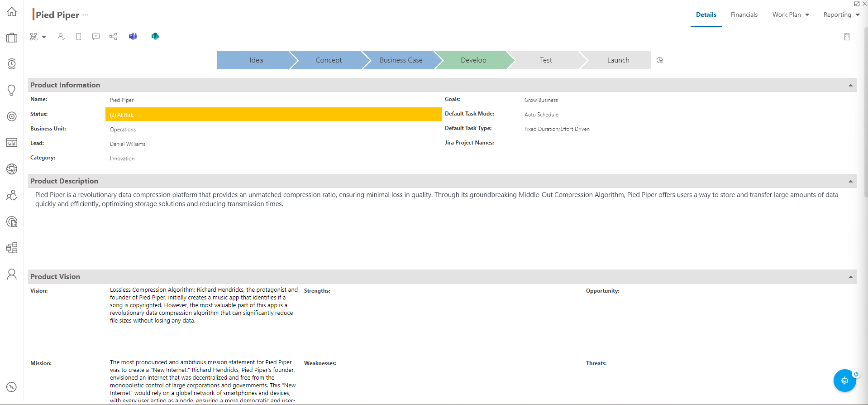Open the comments toolbar icon
This screenshot has height=405, width=868.
point(96,37)
